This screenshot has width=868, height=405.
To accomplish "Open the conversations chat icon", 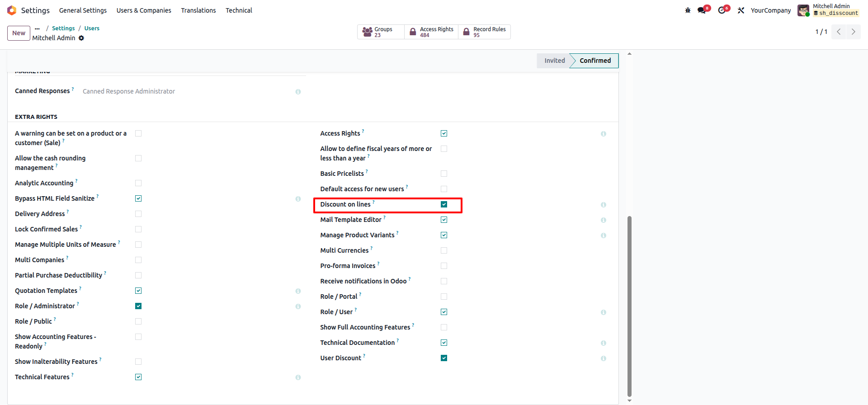I will (702, 10).
